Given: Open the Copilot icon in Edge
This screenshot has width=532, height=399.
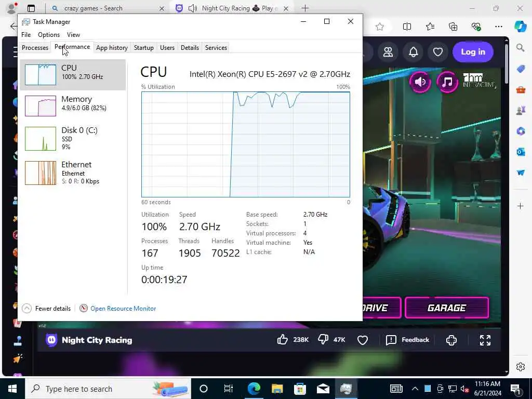Looking at the screenshot, I should coord(520,26).
